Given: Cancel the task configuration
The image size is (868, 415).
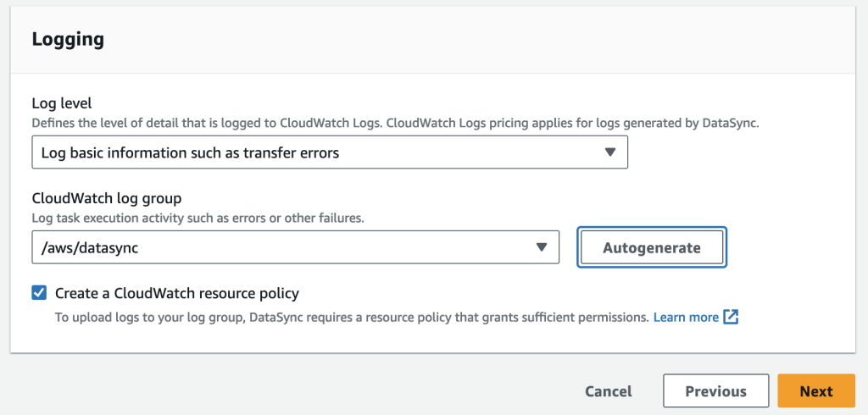Looking at the screenshot, I should click(609, 391).
